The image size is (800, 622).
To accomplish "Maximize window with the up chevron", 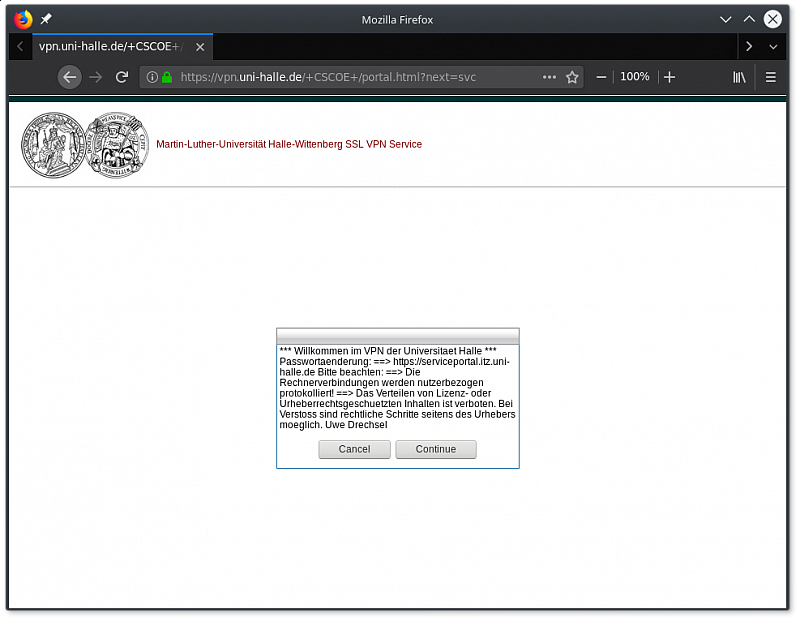I will (749, 19).
